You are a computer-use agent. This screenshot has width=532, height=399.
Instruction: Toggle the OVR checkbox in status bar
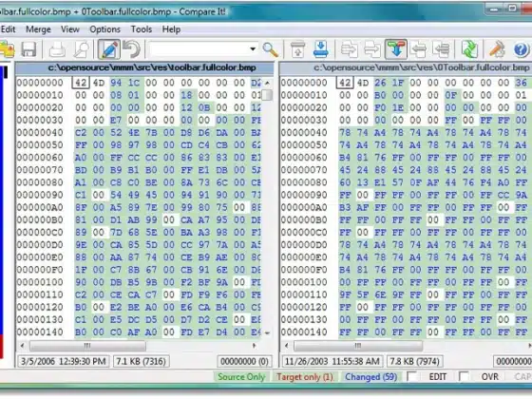tap(464, 376)
